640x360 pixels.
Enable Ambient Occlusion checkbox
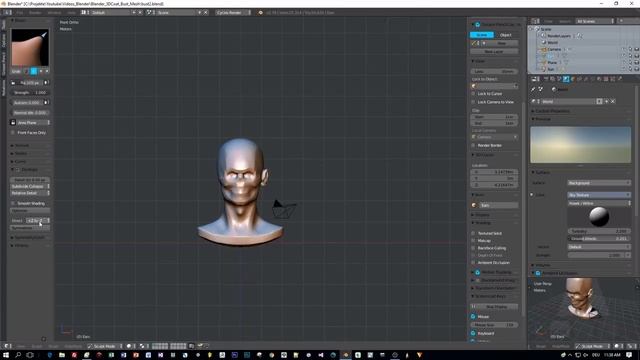click(473, 263)
